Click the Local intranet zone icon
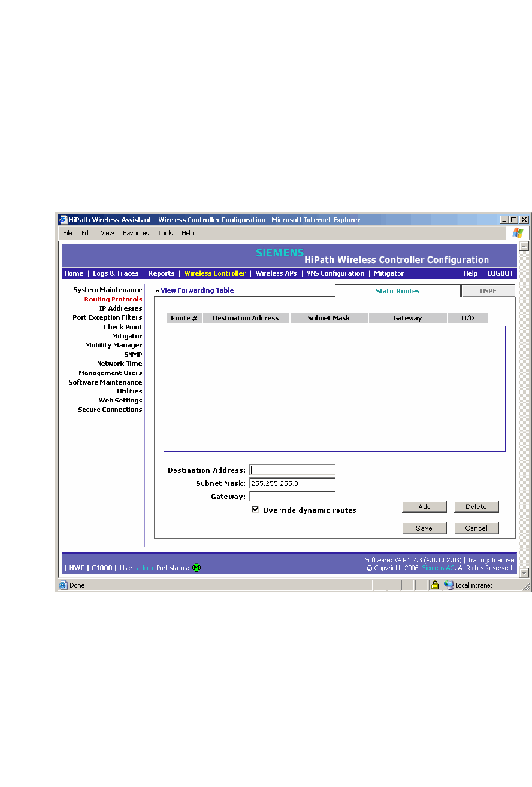532x787 pixels. 449,585
